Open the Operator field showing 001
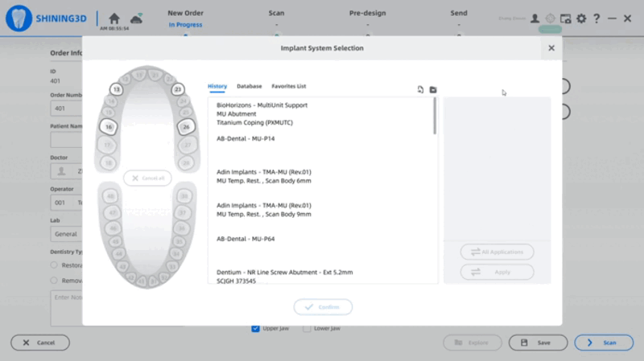This screenshot has width=644, height=361. (66, 203)
